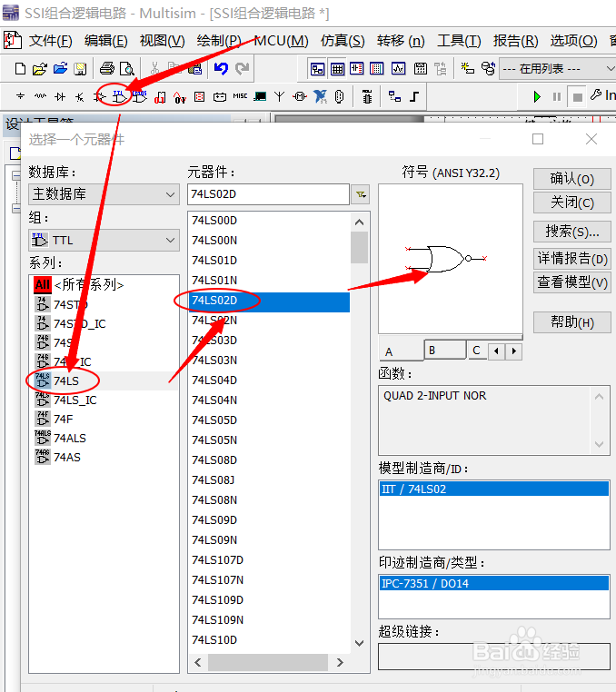Screen dimensions: 616x692
Task: Open the 工具(T) menu
Action: tap(459, 41)
